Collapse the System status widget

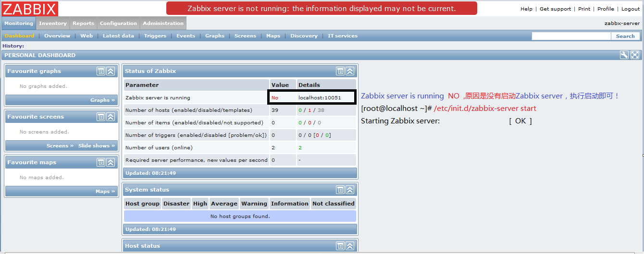pos(350,190)
